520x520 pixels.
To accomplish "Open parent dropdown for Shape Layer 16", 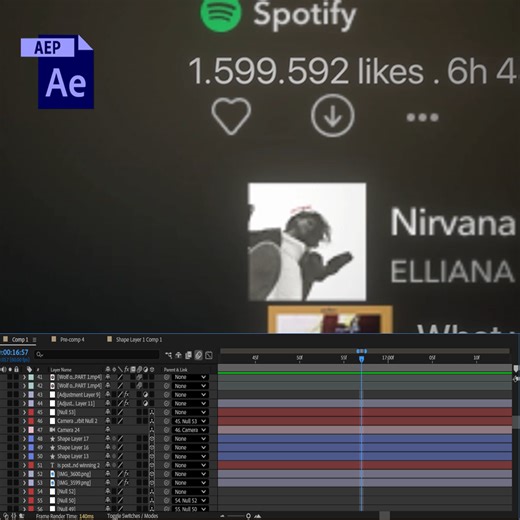I will pyautogui.click(x=190, y=447).
